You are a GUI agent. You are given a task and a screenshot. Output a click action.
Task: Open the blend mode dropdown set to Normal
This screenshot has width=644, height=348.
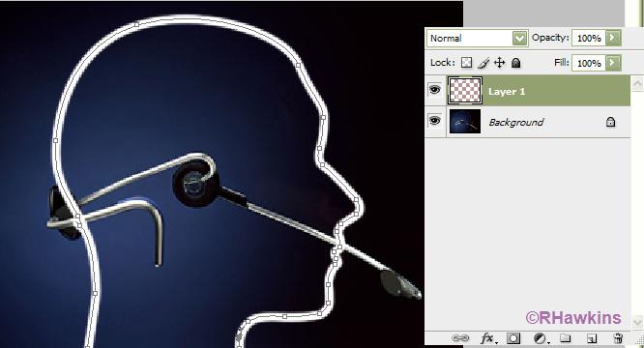pyautogui.click(x=477, y=38)
